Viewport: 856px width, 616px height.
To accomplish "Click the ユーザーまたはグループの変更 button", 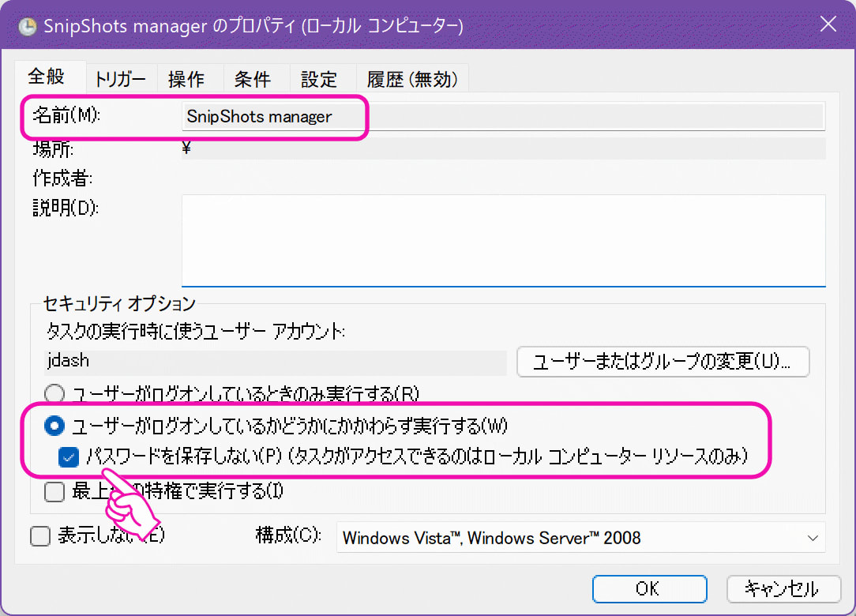I will (x=663, y=362).
